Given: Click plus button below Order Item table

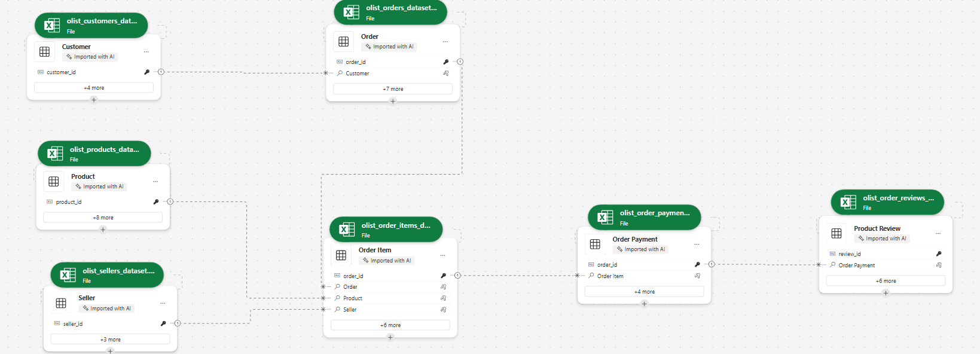Looking at the screenshot, I should click(390, 337).
